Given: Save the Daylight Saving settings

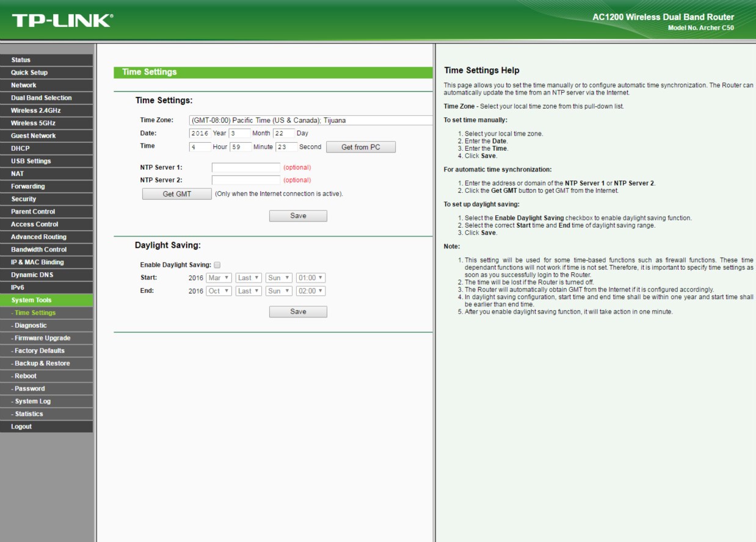Looking at the screenshot, I should point(298,312).
